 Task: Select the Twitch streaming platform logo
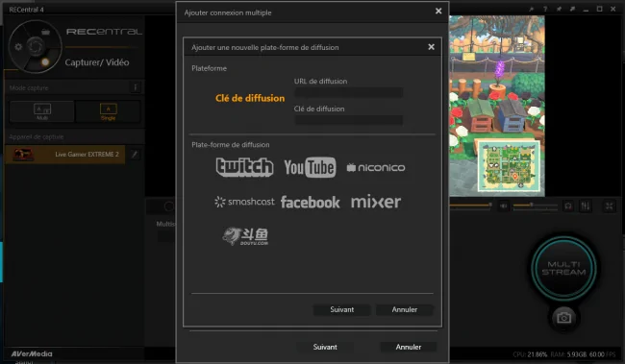[244, 167]
